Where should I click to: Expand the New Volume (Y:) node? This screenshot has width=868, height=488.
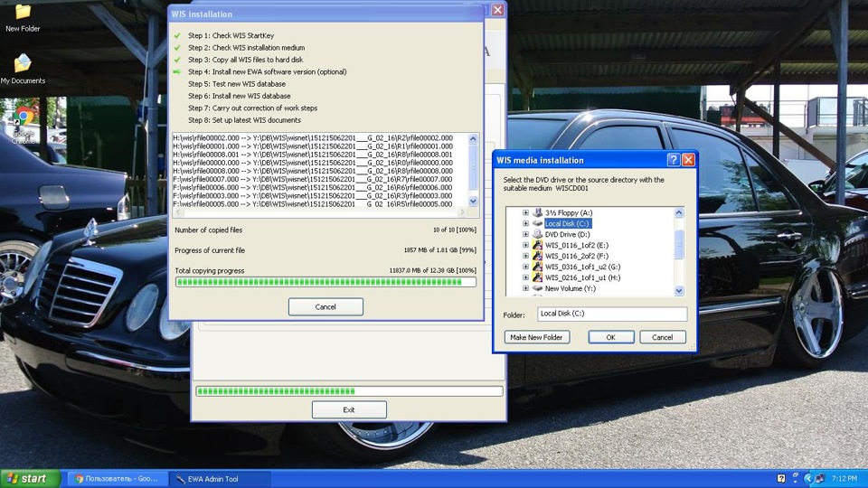pyautogui.click(x=525, y=288)
